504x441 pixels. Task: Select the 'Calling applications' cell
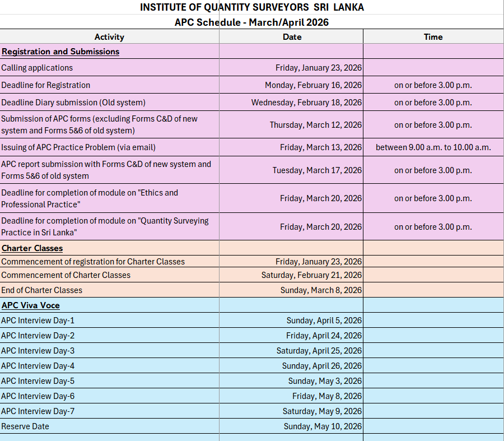37,68
